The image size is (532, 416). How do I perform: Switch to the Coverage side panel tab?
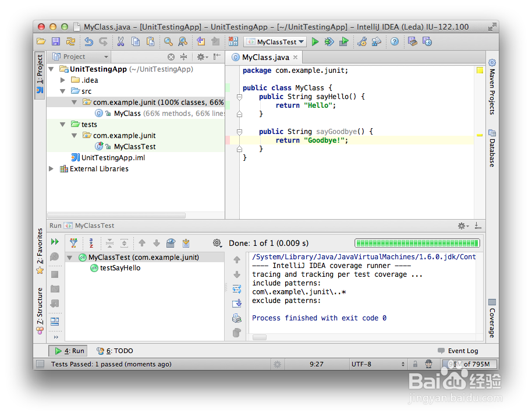click(492, 319)
